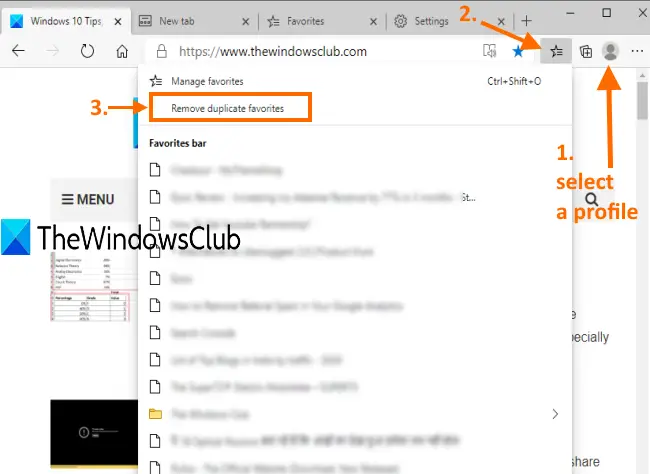Close the Favorites tab
The height and width of the screenshot is (474, 650).
tap(373, 22)
